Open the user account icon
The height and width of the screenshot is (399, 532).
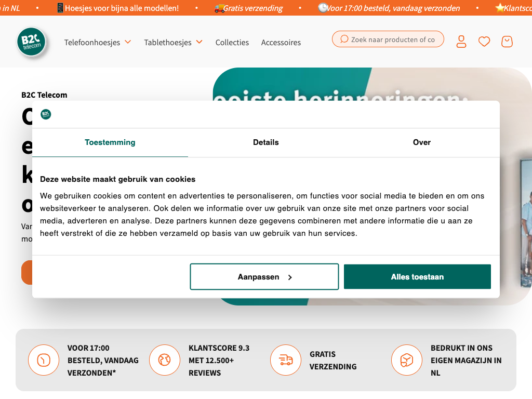point(461,42)
